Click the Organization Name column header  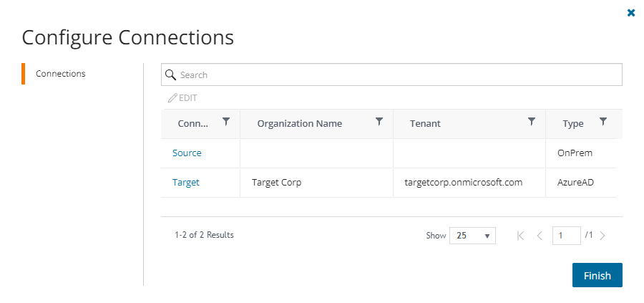pos(300,124)
